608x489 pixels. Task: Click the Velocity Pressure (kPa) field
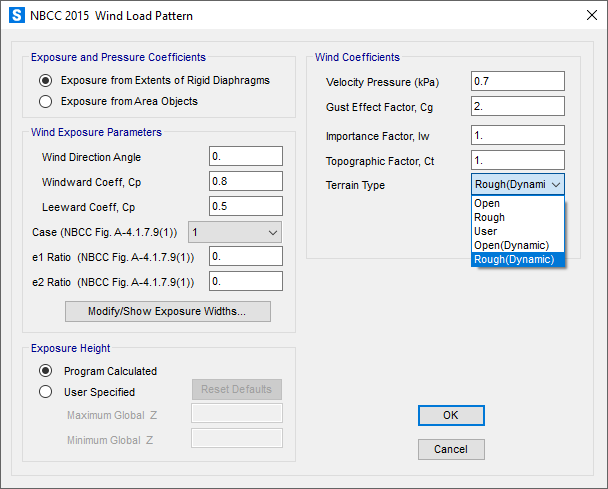click(x=518, y=81)
